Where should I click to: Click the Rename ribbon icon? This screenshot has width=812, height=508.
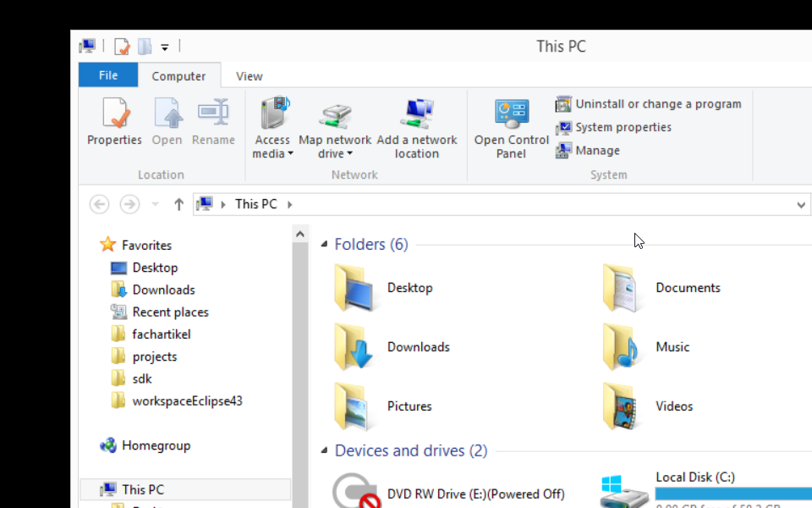click(x=213, y=112)
